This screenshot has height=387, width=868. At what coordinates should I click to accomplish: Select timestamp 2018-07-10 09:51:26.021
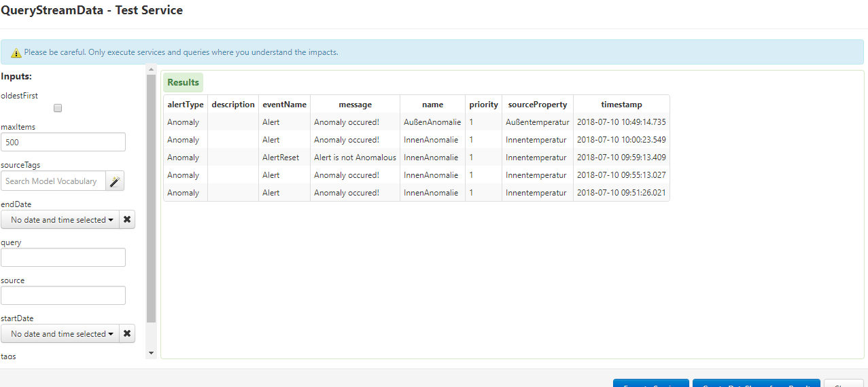click(x=621, y=193)
